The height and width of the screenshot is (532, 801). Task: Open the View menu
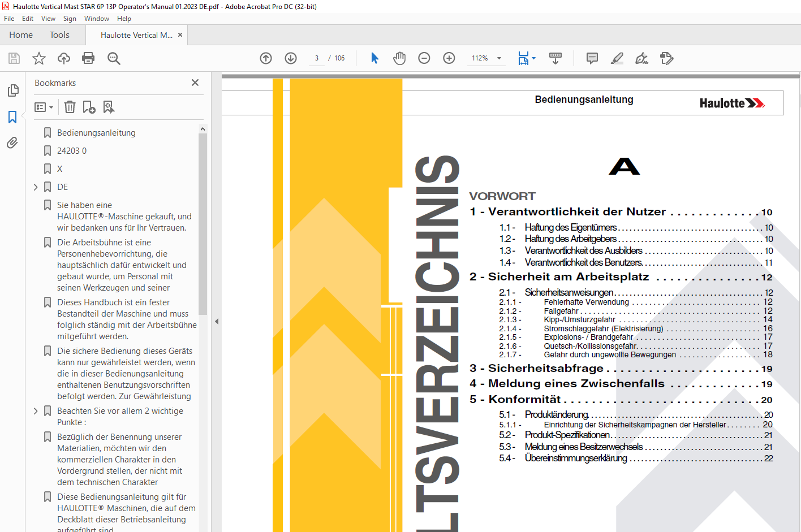coord(48,19)
